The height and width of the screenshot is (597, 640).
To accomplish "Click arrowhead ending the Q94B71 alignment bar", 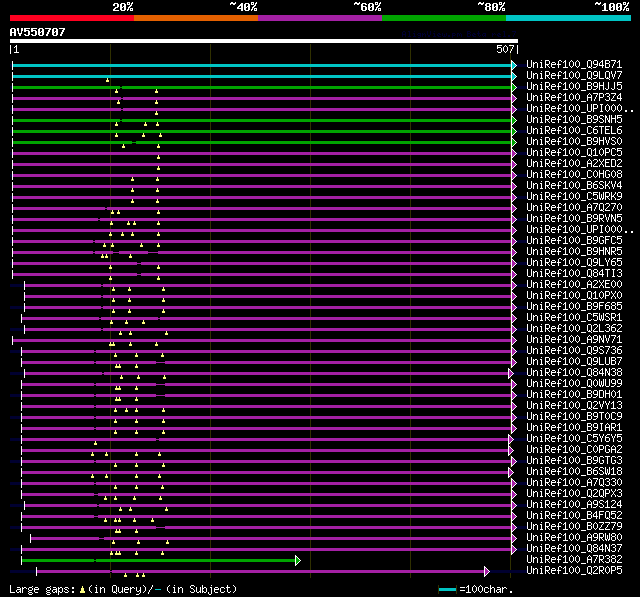I will [x=514, y=65].
